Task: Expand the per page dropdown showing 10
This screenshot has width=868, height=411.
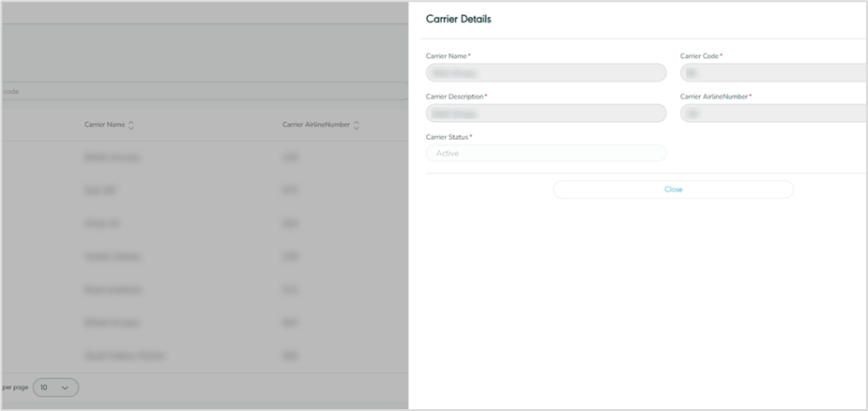Action: (55, 387)
